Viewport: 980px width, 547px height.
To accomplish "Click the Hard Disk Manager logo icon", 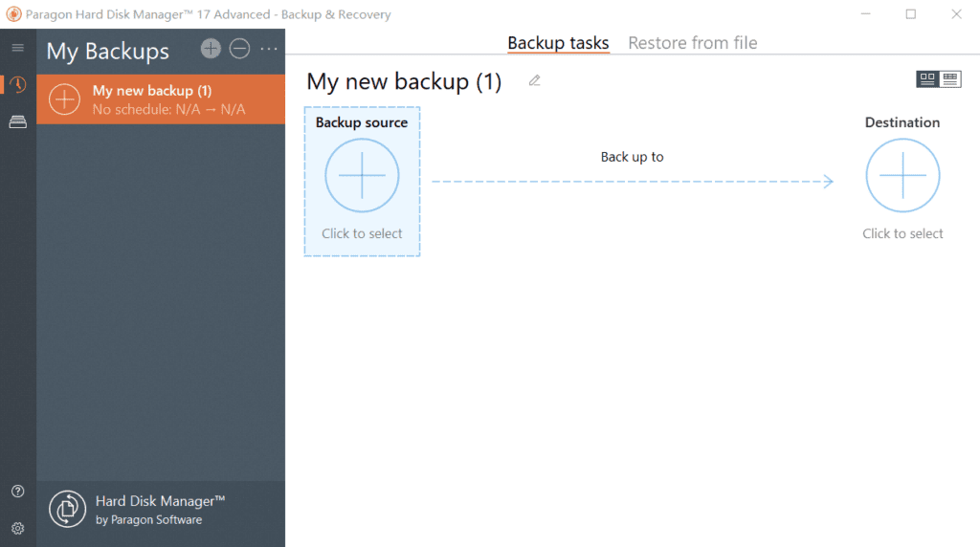I will 68,510.
